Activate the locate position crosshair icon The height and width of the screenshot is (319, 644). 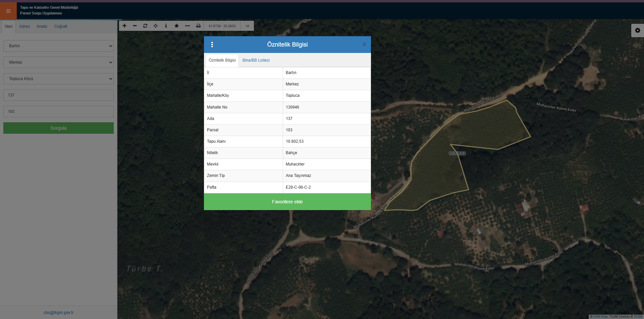coord(156,26)
